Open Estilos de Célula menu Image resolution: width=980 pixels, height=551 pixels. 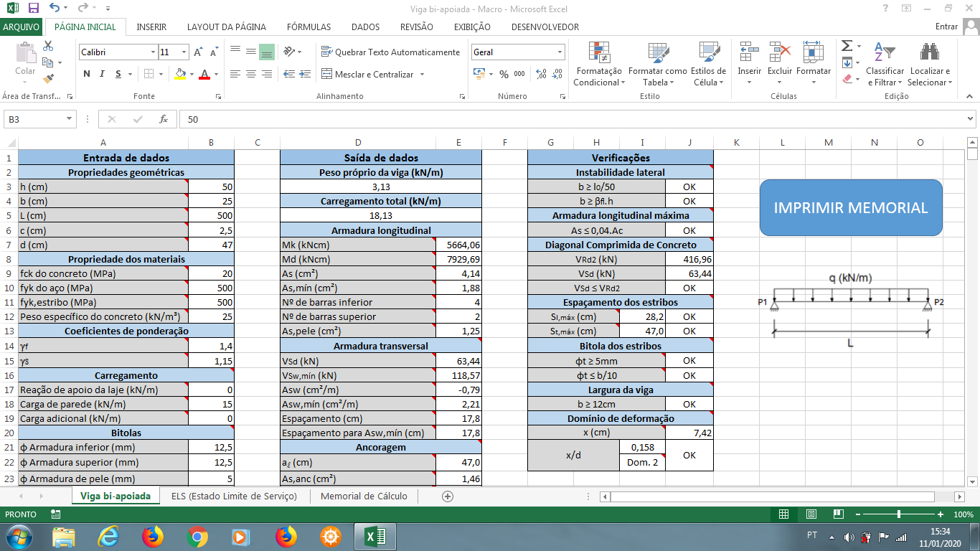pos(708,64)
